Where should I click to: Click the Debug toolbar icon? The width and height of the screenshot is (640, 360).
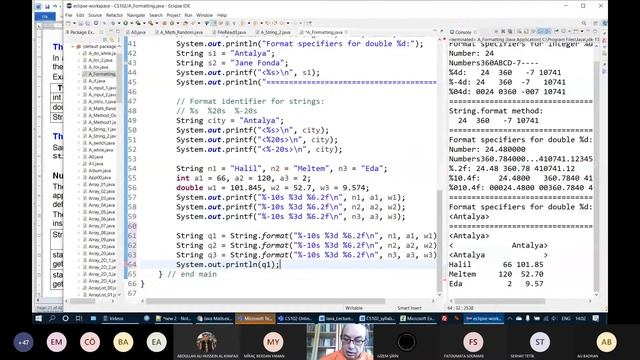click(113, 23)
